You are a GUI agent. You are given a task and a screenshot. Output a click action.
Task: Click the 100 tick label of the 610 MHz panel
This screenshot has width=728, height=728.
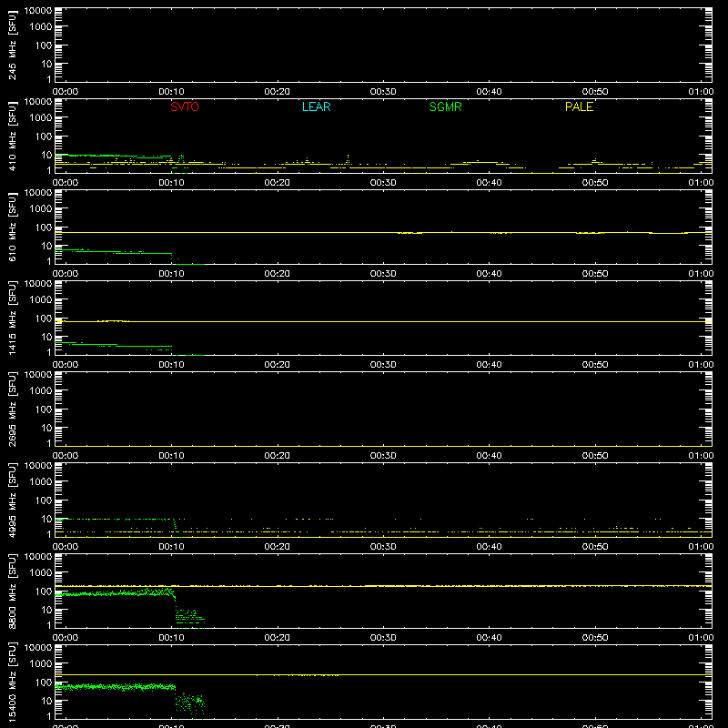[x=44, y=227]
